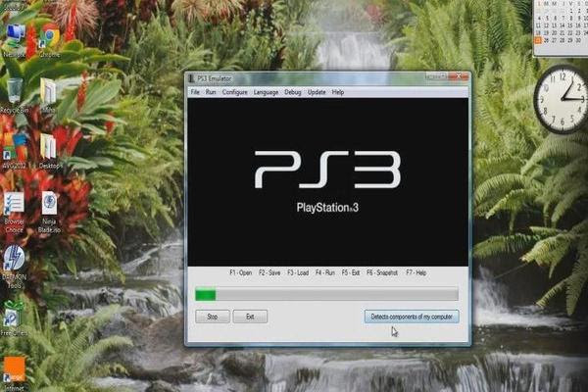Screen dimensions: 588x392
Task: Open the Configure menu
Action: pos(235,92)
